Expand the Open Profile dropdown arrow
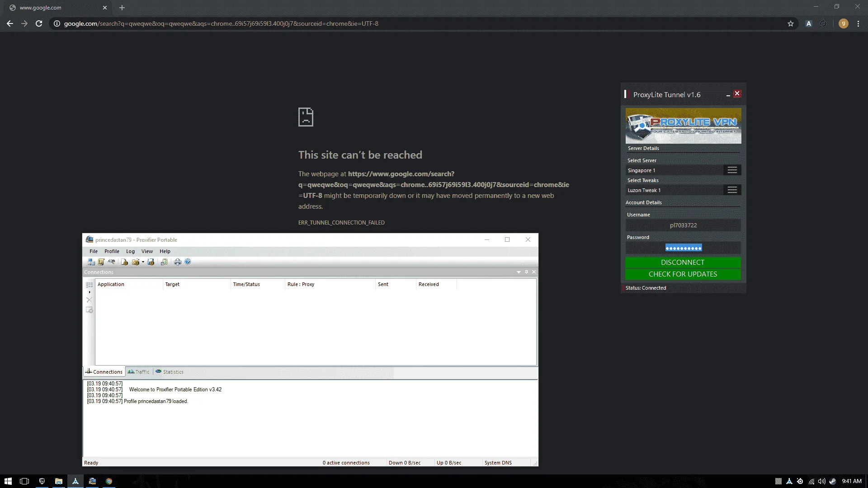This screenshot has height=488, width=868. (143, 262)
